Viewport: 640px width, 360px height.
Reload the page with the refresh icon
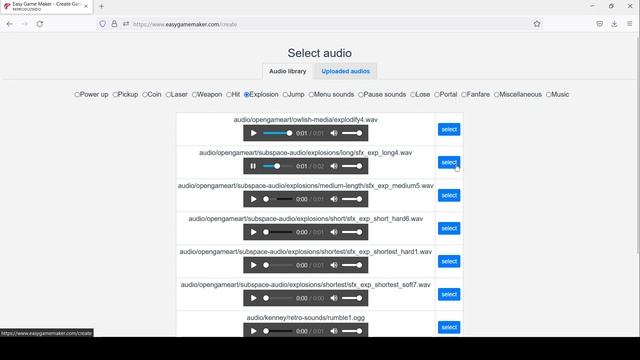pos(40,24)
